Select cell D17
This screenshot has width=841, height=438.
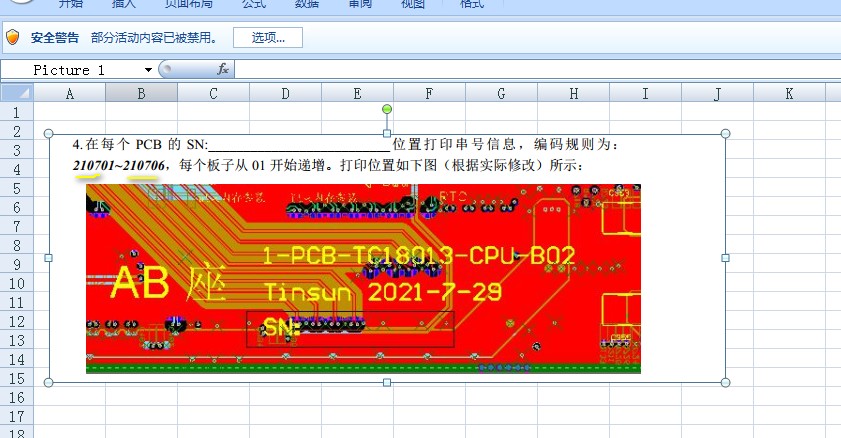285,417
